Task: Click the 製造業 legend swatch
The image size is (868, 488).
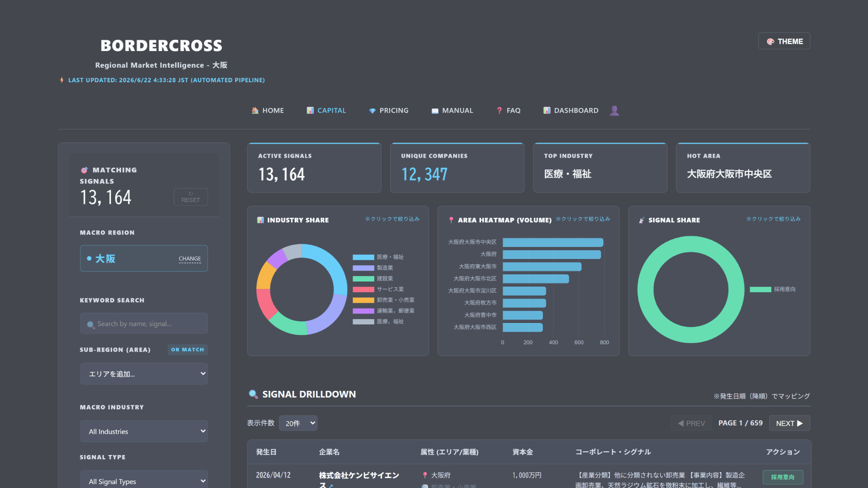Action: (x=363, y=268)
